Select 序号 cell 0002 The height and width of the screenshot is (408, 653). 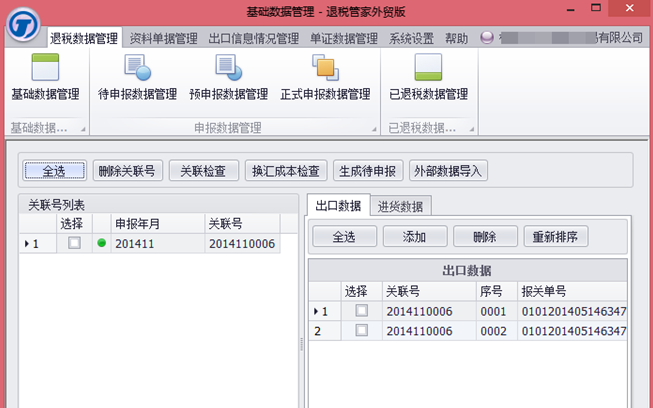497,331
